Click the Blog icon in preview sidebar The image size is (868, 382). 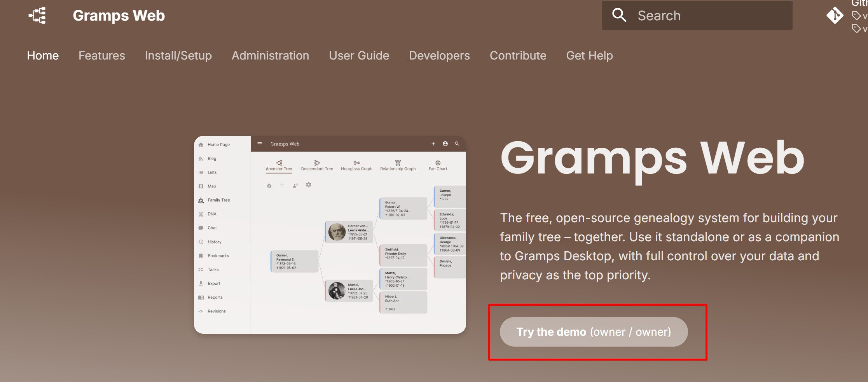coord(201,159)
